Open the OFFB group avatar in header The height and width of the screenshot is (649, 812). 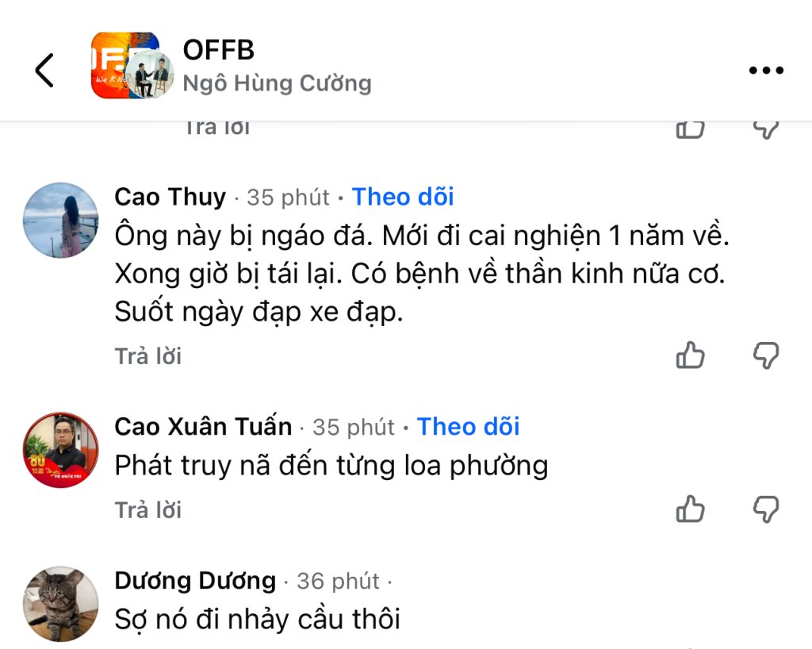(127, 66)
